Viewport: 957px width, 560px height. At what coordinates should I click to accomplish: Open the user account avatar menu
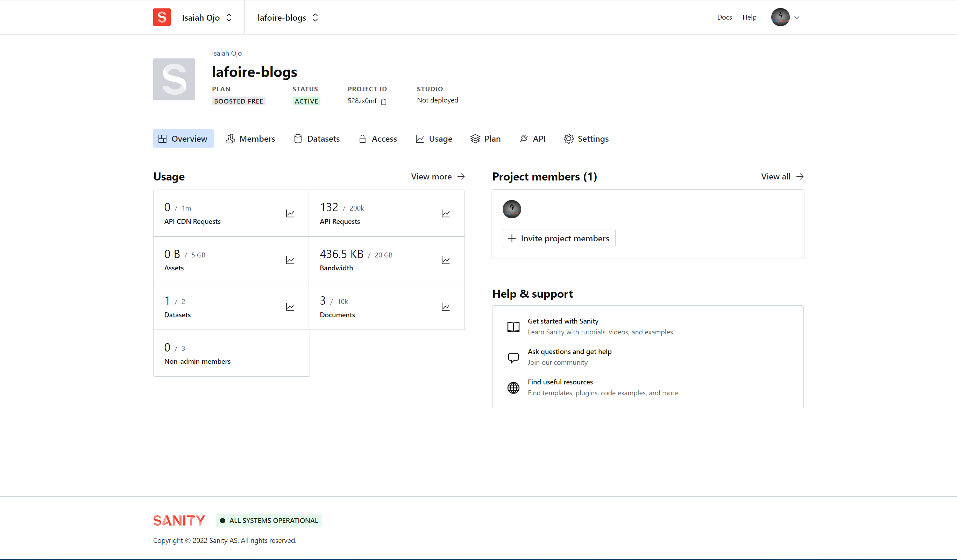pos(785,17)
